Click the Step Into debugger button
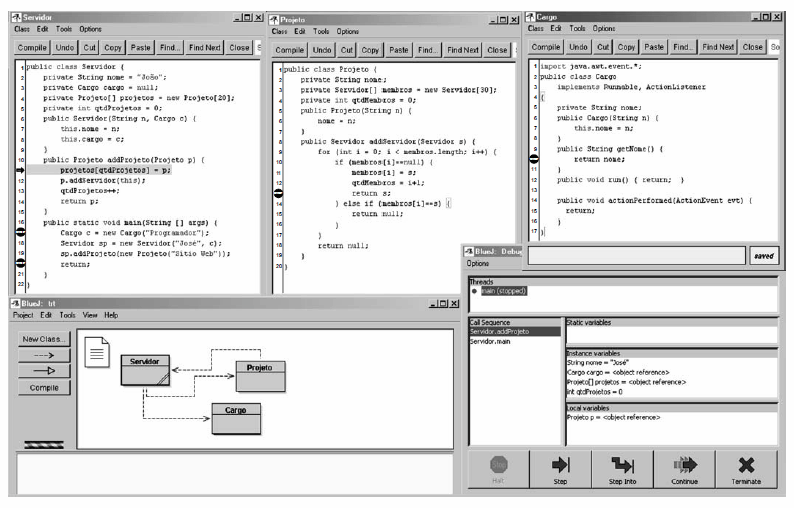794x508 pixels. pos(622,469)
